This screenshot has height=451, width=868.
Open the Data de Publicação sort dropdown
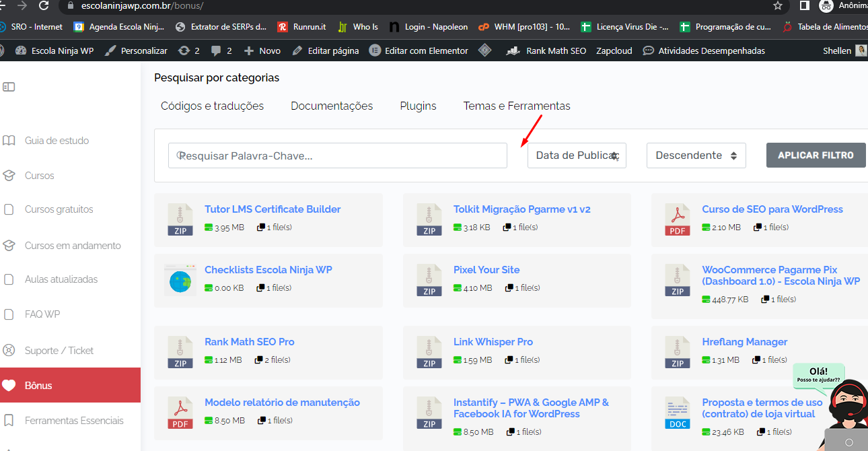point(577,155)
